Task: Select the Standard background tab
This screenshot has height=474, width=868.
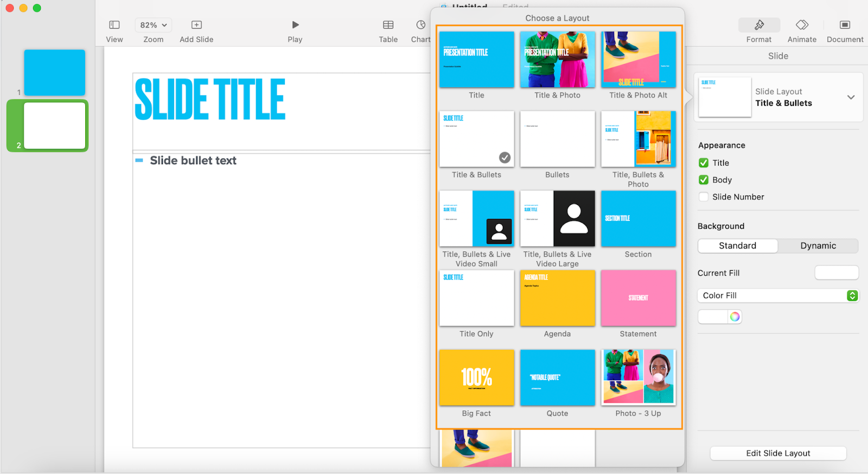Action: [737, 246]
